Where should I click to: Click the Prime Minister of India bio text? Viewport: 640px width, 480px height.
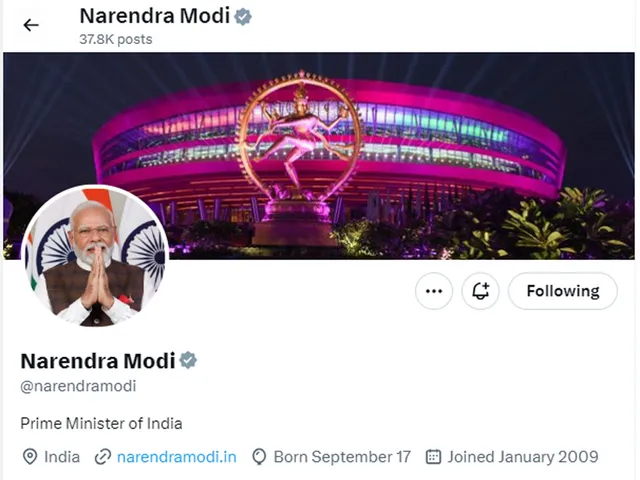click(101, 423)
